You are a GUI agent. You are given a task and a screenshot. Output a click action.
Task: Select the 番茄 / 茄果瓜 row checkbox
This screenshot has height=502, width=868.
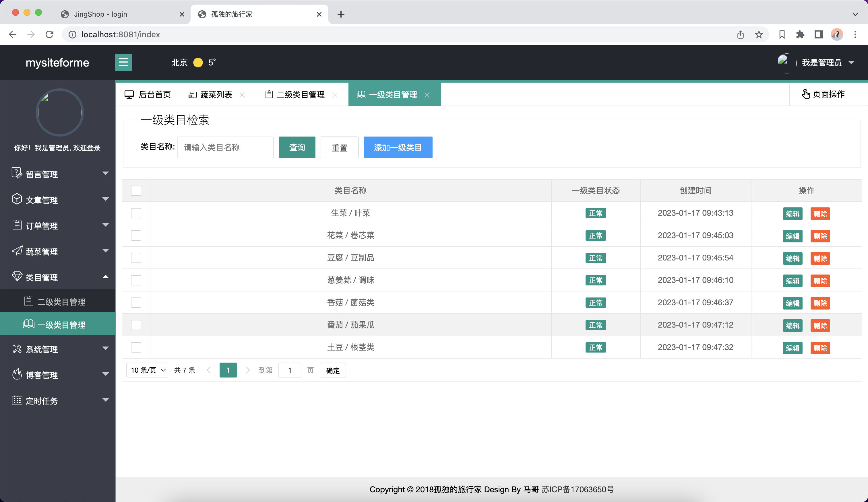136,325
